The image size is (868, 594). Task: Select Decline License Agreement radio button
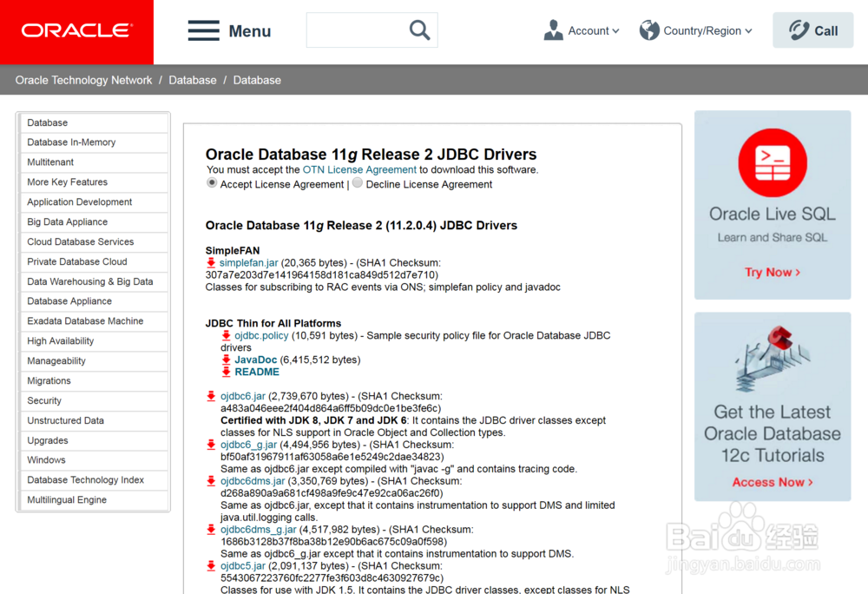point(358,182)
